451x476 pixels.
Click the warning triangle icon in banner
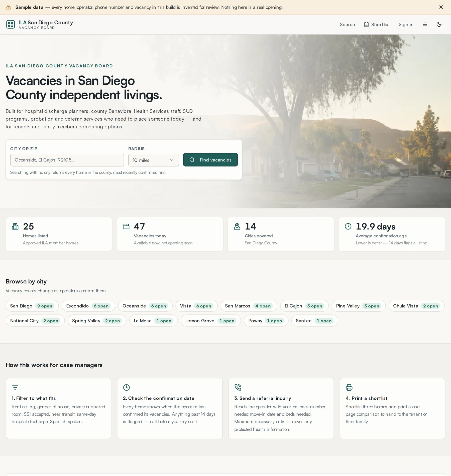(9, 7)
